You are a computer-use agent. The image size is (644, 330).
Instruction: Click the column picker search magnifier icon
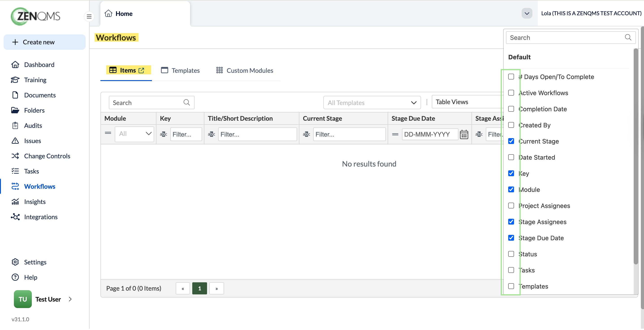pyautogui.click(x=628, y=37)
